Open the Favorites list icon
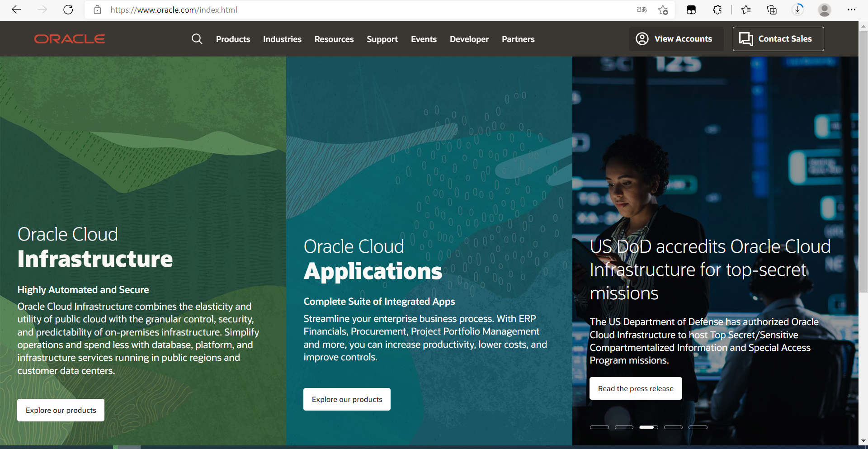This screenshot has height=449, width=868. pyautogui.click(x=746, y=9)
